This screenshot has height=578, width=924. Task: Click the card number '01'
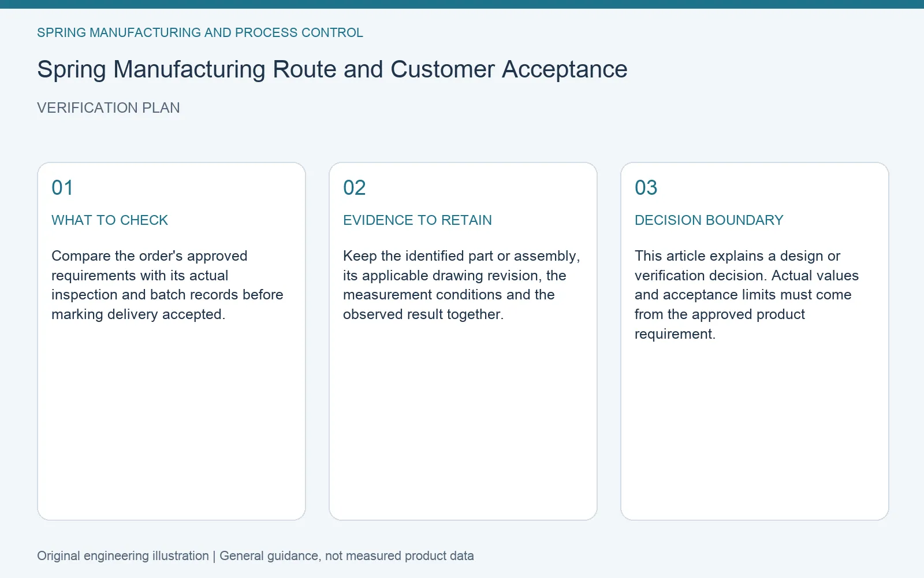point(62,188)
